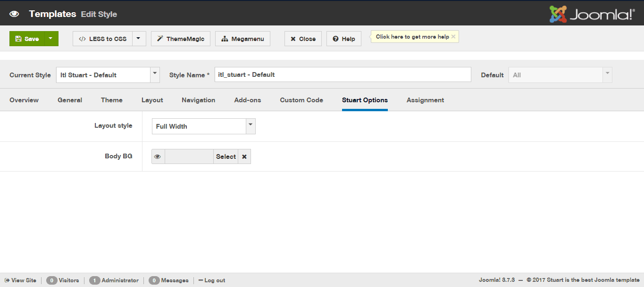Click the green Save button
This screenshot has width=644, height=287.
pos(27,39)
